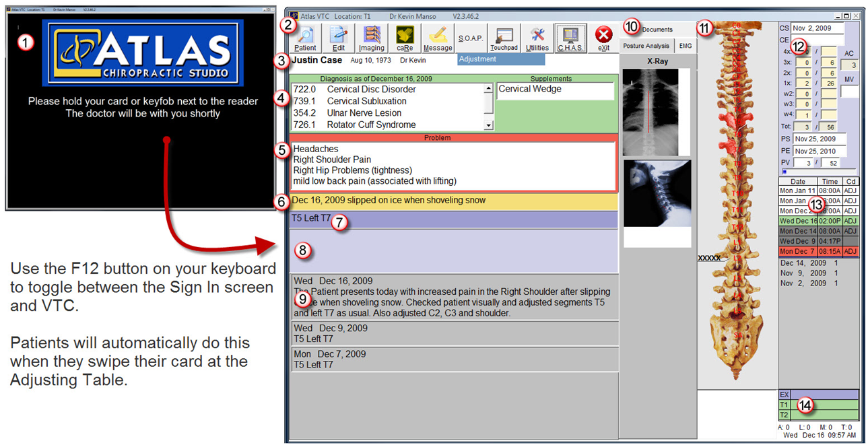Select the caRe hands icon

(x=405, y=38)
